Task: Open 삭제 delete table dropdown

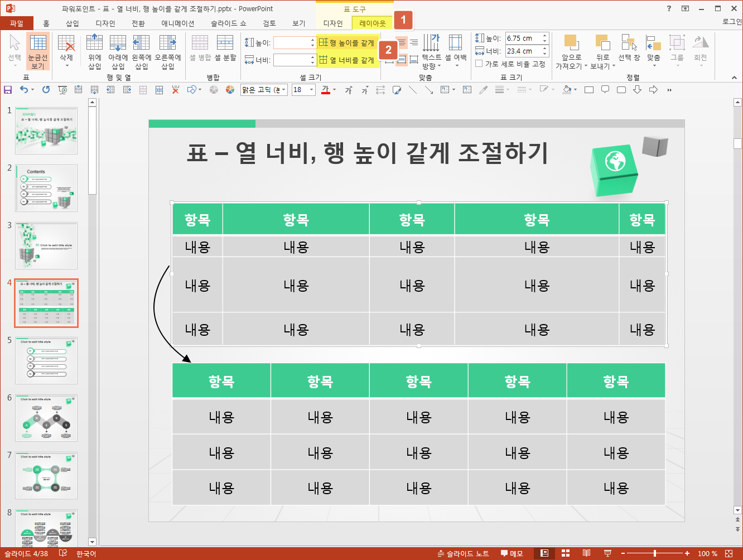Action: coord(66,51)
